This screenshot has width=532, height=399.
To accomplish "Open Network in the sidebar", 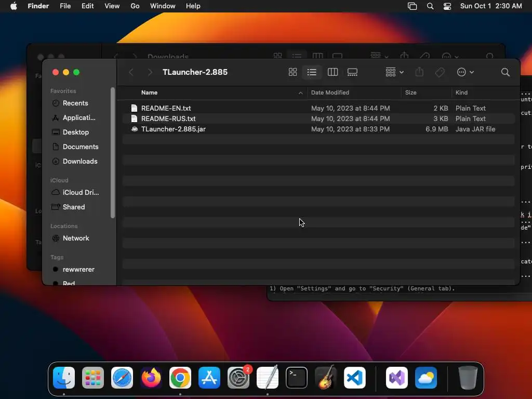I will (x=76, y=238).
